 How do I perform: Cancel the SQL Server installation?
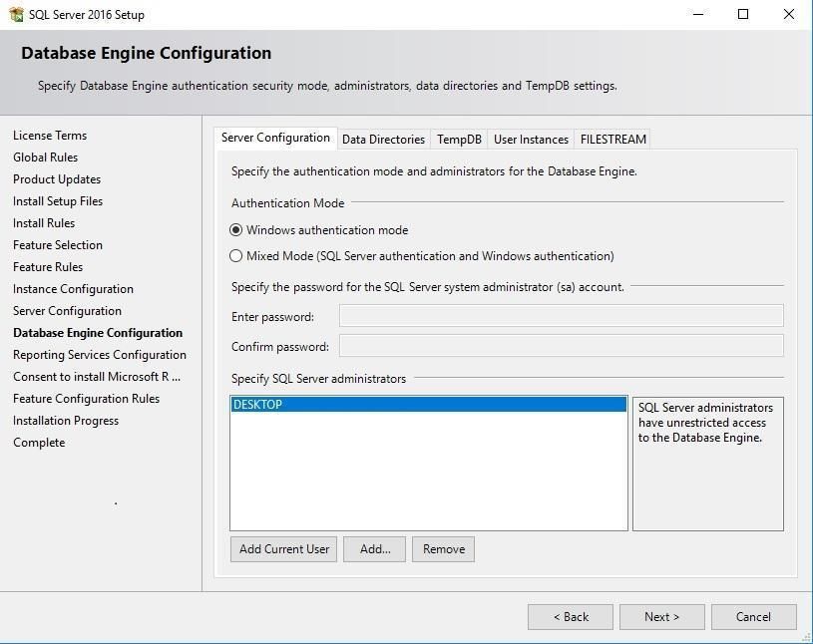[753, 616]
